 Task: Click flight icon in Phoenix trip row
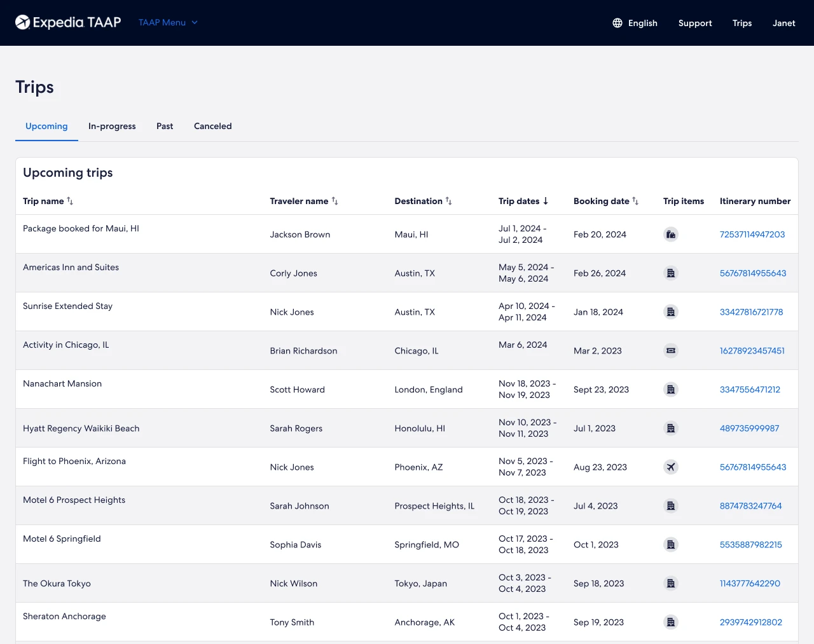671,467
